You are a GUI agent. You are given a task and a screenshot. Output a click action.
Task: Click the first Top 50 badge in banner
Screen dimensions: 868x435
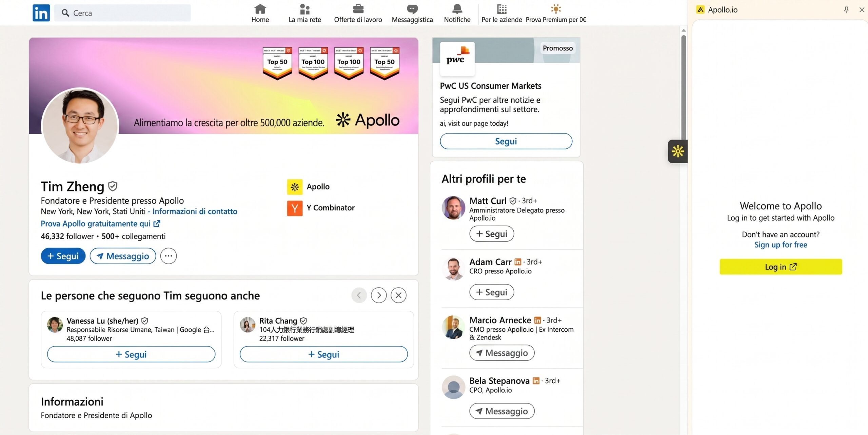coord(277,63)
